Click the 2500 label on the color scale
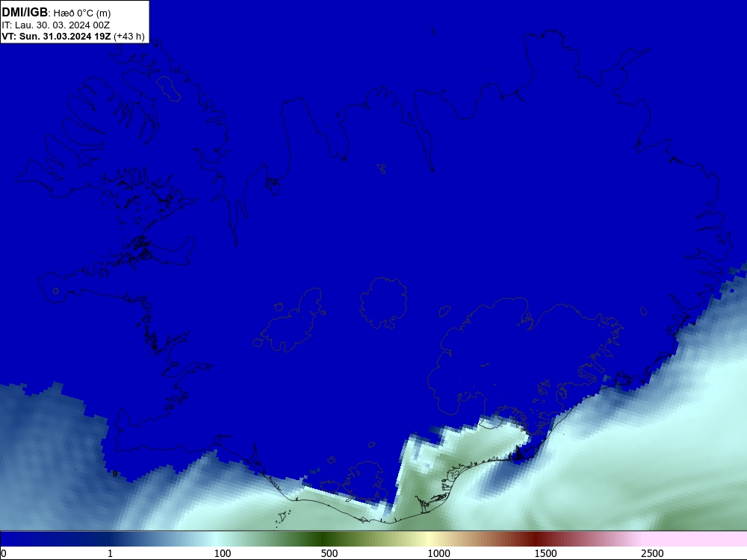The height and width of the screenshot is (560, 747). click(652, 553)
